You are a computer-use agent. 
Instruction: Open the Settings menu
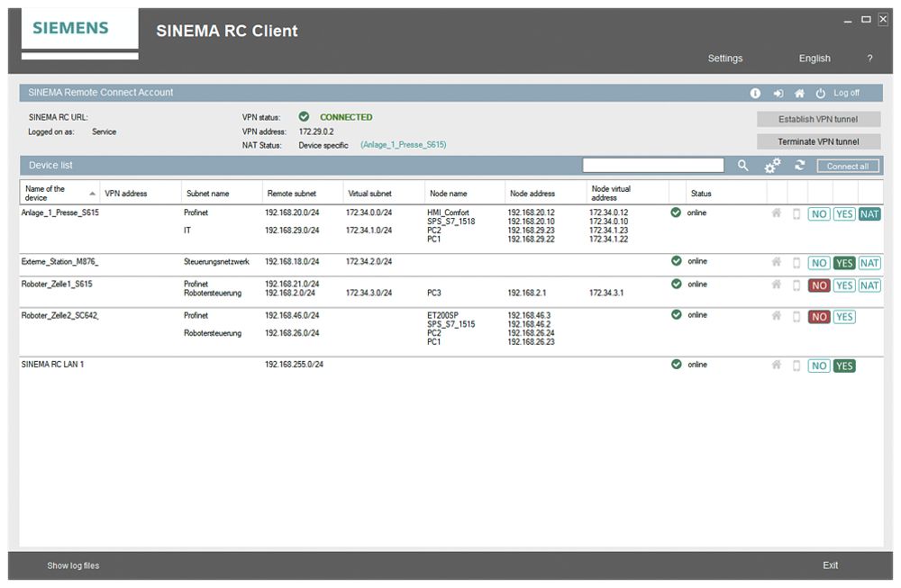tap(725, 58)
